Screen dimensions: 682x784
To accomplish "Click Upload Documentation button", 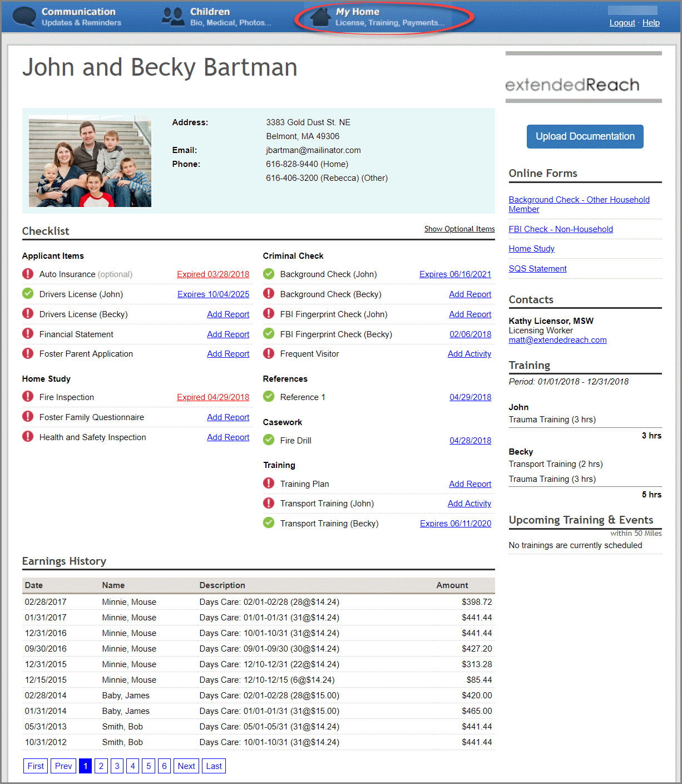I will (x=585, y=136).
